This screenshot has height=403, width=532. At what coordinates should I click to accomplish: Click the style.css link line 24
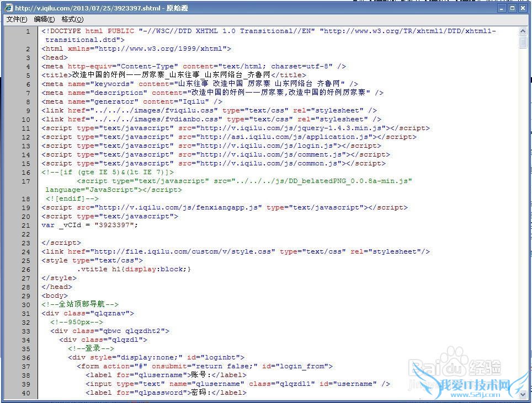[x=236, y=251]
